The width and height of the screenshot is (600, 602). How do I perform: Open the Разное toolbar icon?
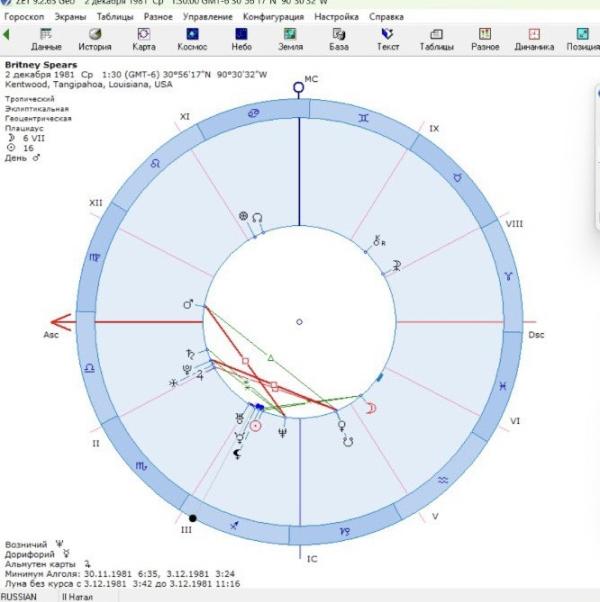click(x=485, y=40)
